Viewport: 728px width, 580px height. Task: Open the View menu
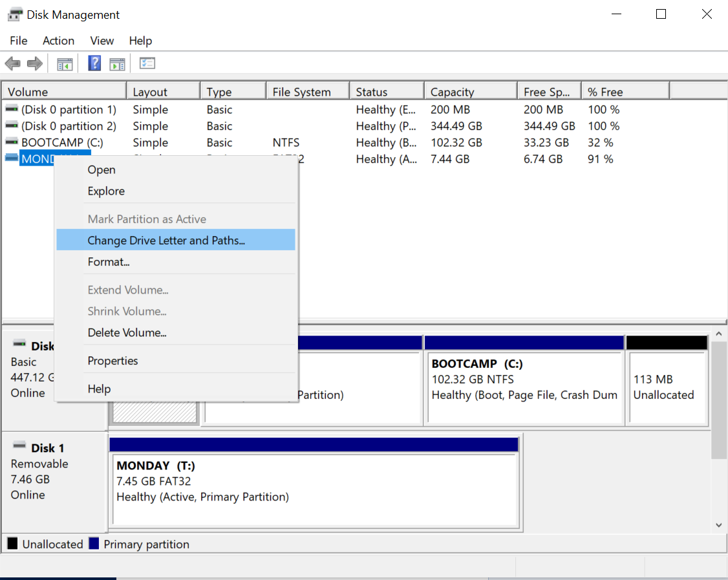(102, 41)
